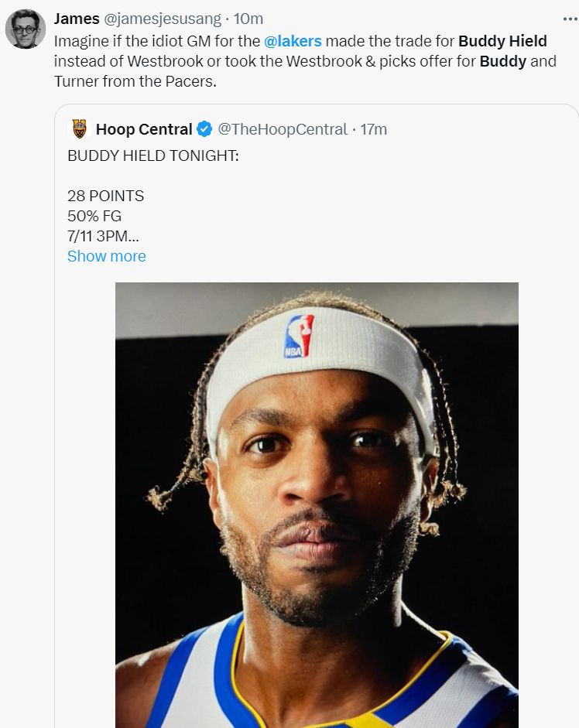The width and height of the screenshot is (579, 728).
Task: Click the 50% FG stat line
Action: (94, 216)
